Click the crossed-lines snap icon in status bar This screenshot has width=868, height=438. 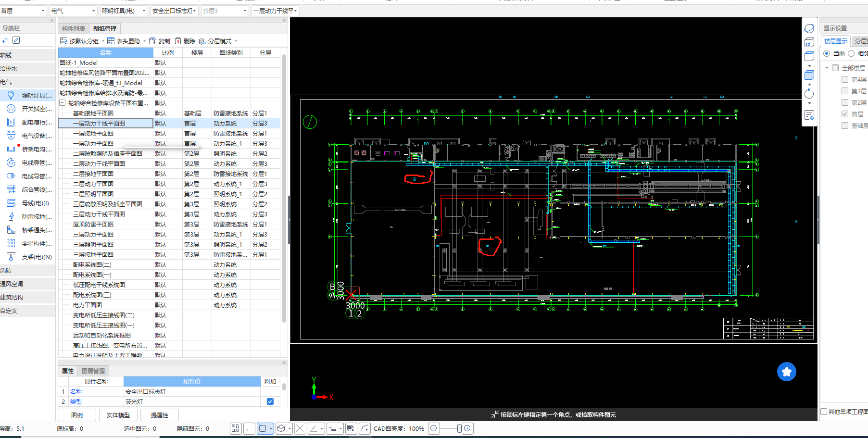click(300, 428)
